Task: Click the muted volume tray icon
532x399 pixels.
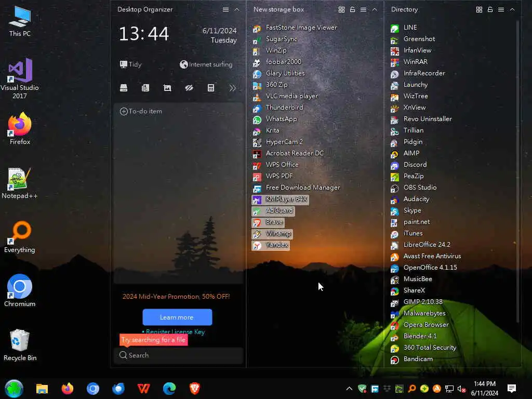Action: (x=461, y=389)
